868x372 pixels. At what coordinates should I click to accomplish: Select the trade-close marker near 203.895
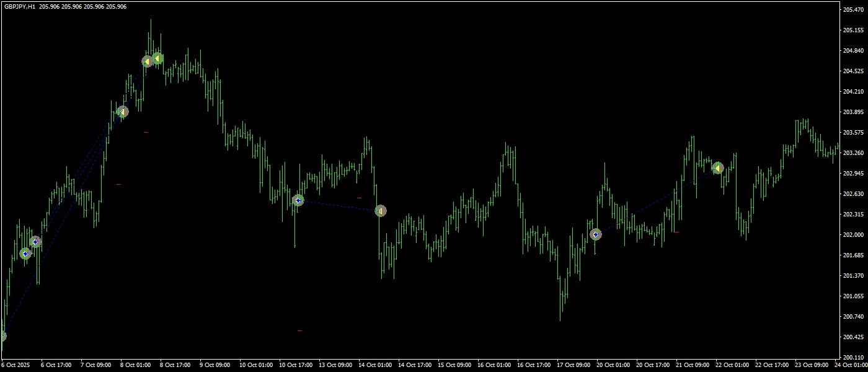(123, 112)
